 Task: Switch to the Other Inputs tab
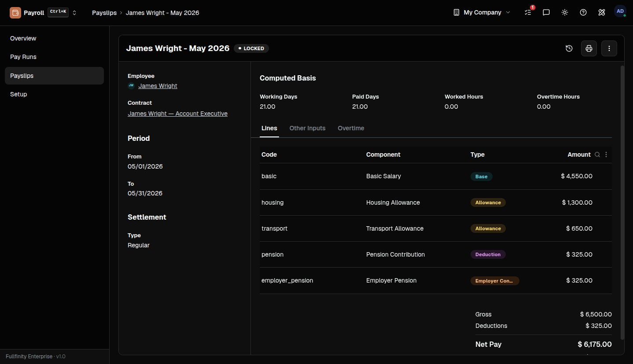pyautogui.click(x=307, y=128)
